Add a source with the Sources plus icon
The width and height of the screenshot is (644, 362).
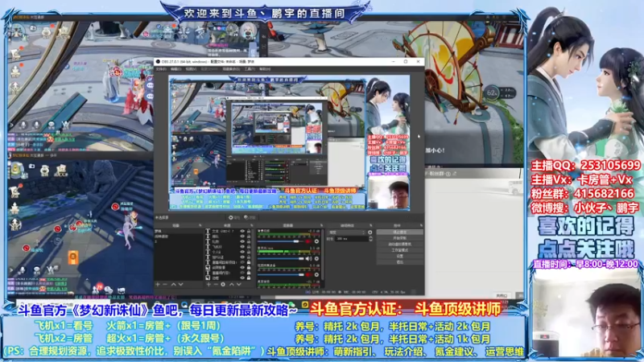(x=208, y=285)
